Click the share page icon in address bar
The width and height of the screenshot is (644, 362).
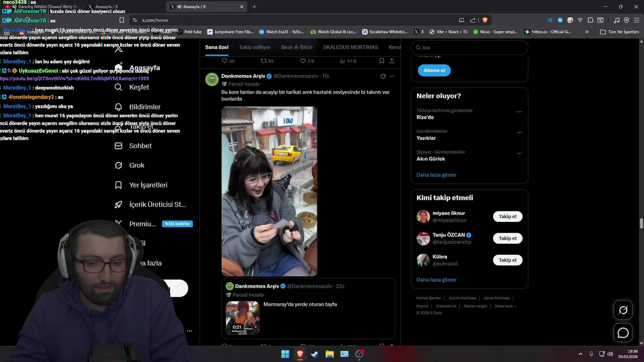tap(473, 20)
